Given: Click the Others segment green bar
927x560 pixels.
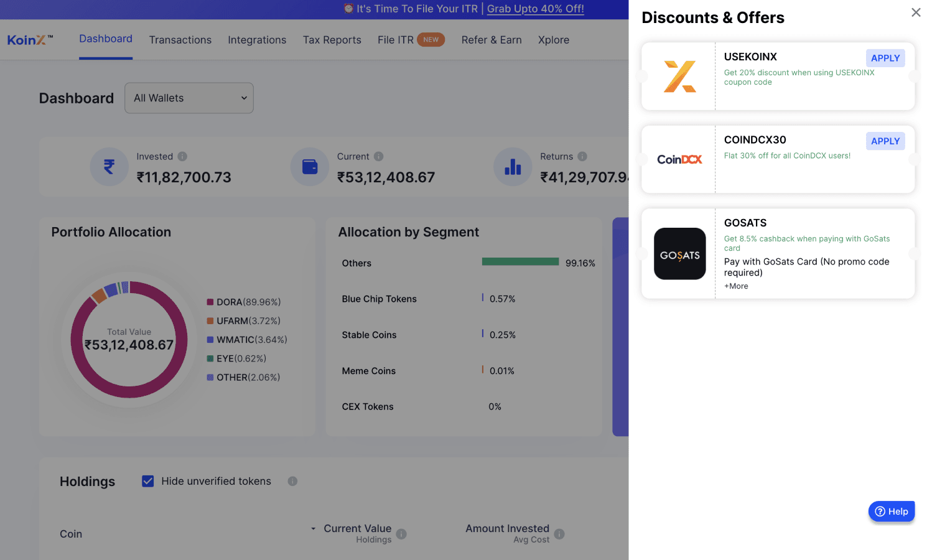Looking at the screenshot, I should [520, 262].
